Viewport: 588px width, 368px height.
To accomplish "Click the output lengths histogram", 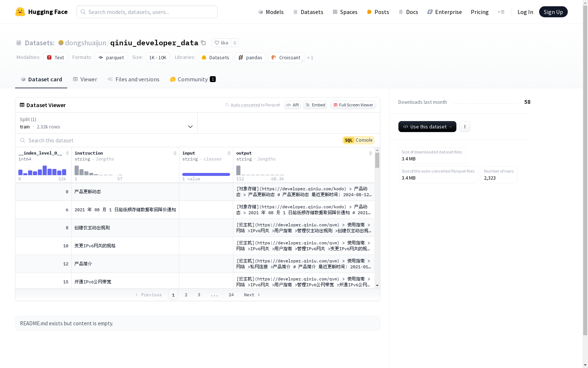I will 260,170.
